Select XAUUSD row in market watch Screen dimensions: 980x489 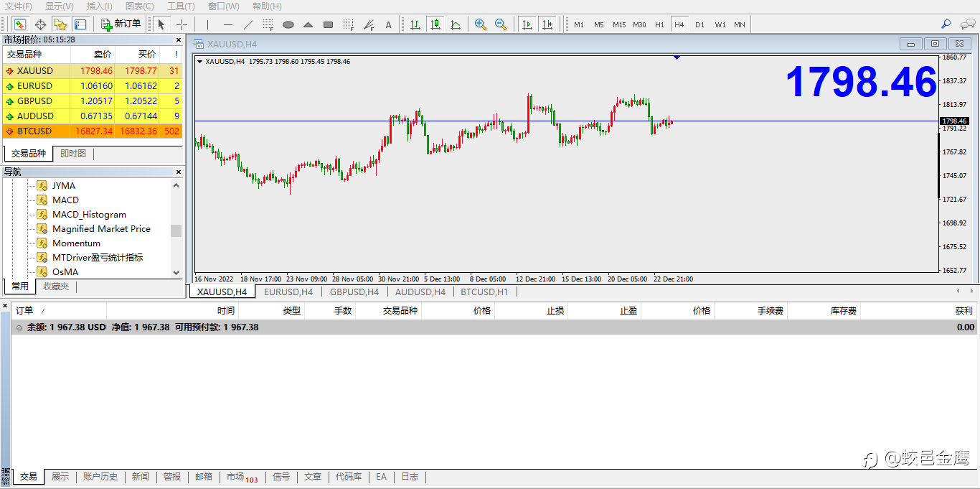(x=93, y=71)
